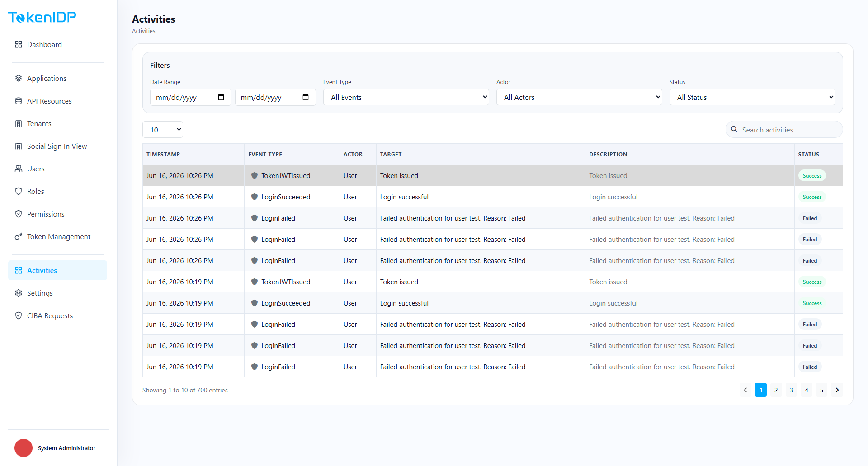Open Applications in the sidebar
The height and width of the screenshot is (466, 868).
(57, 78)
